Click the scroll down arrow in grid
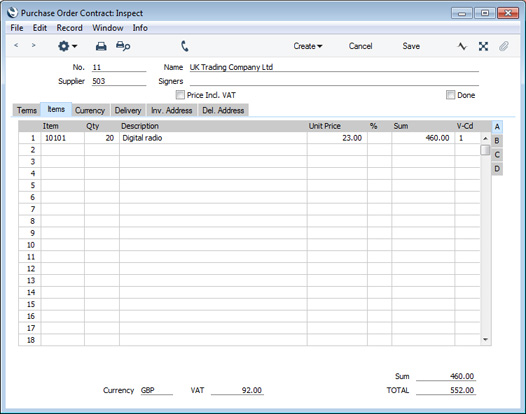 point(485,340)
